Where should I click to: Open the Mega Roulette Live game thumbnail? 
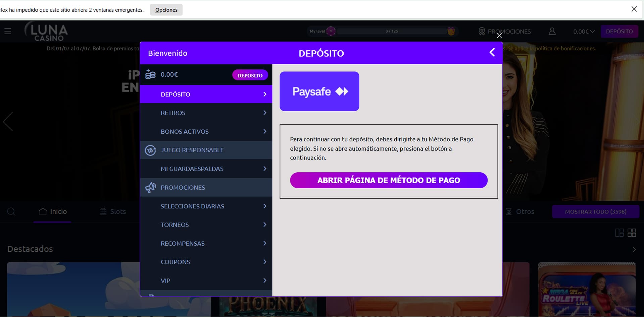point(587,289)
